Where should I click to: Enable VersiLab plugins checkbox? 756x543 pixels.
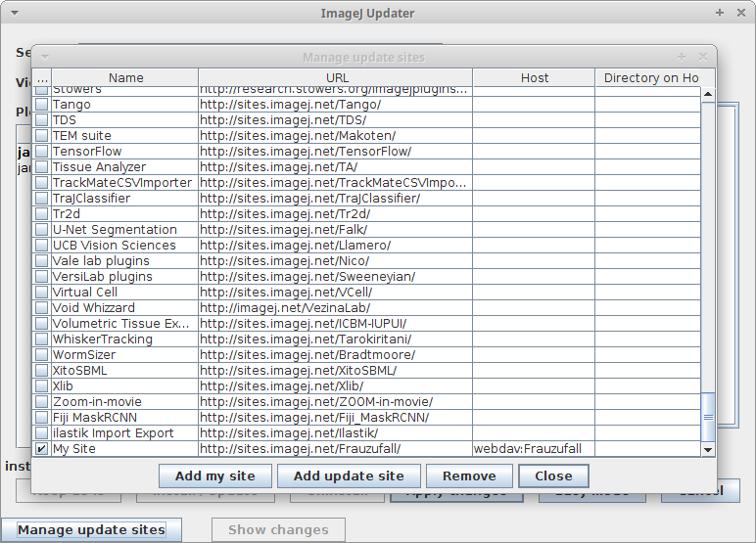pyautogui.click(x=42, y=277)
